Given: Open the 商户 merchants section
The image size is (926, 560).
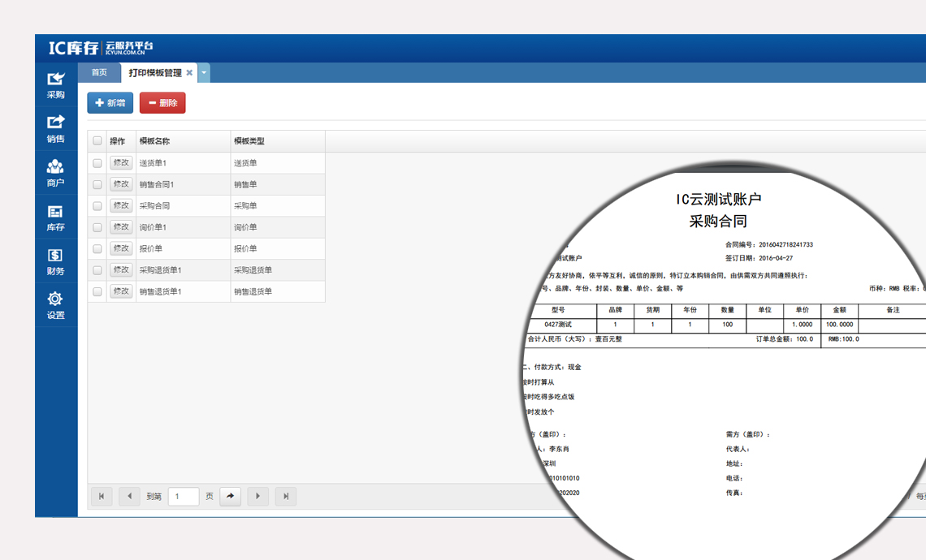Looking at the screenshot, I should coord(55,173).
